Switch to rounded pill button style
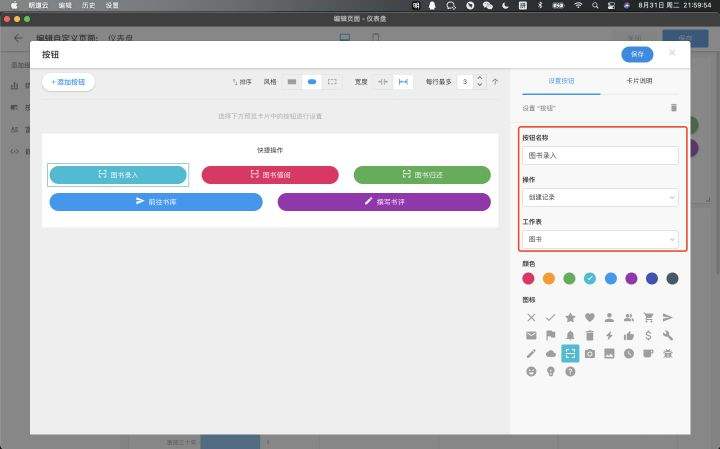720x449 pixels. tap(312, 81)
